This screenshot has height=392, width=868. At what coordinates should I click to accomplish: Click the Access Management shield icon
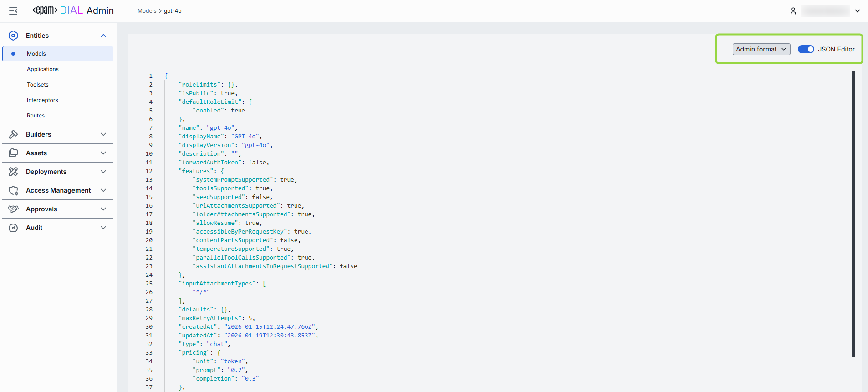(x=13, y=190)
